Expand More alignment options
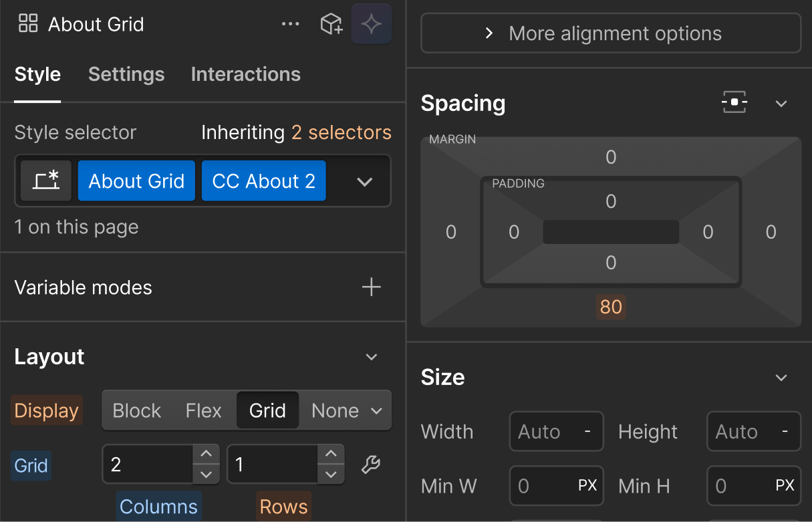The image size is (812, 522). pos(610,33)
